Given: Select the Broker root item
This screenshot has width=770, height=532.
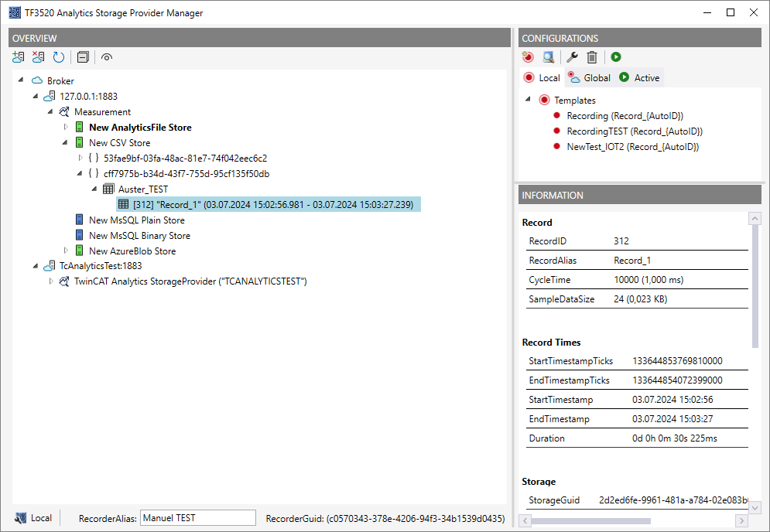Looking at the screenshot, I should click(x=60, y=80).
